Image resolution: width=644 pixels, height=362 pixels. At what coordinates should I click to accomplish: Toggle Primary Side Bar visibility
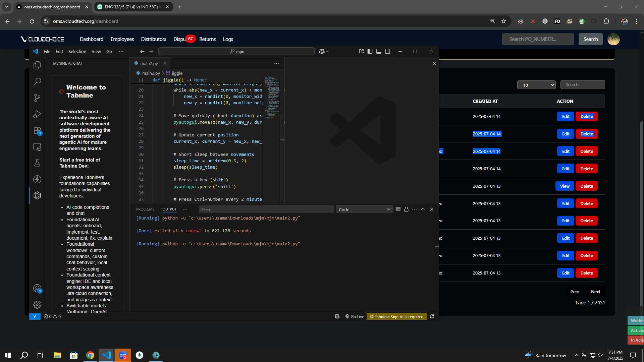pos(370,51)
